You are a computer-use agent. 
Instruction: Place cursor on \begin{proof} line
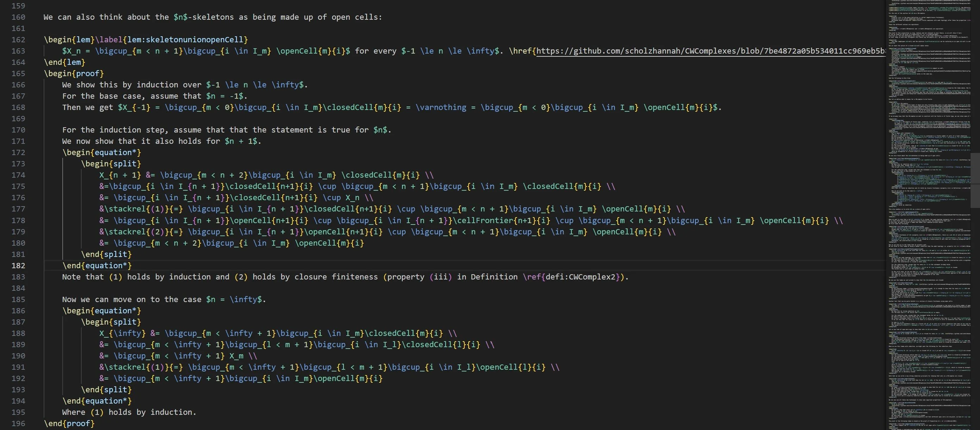click(74, 74)
